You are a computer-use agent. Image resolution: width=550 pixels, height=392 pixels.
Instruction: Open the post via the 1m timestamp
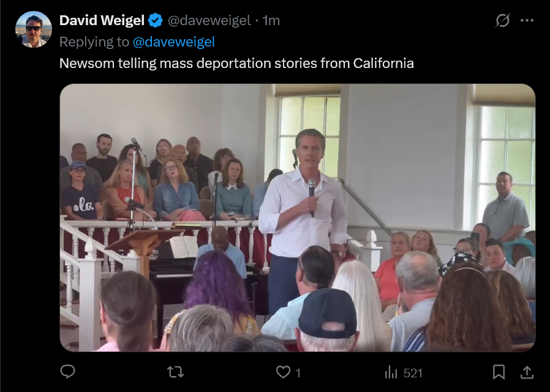(x=271, y=21)
